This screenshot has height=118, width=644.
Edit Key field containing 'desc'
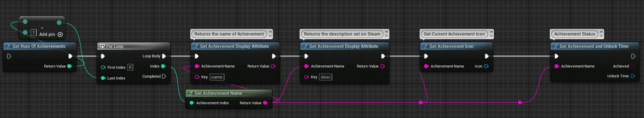326,77
